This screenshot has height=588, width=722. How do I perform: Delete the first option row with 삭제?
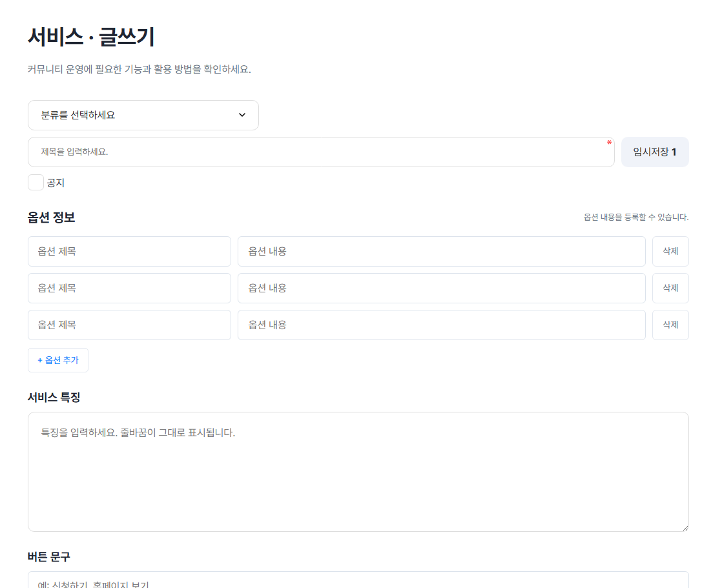click(670, 251)
